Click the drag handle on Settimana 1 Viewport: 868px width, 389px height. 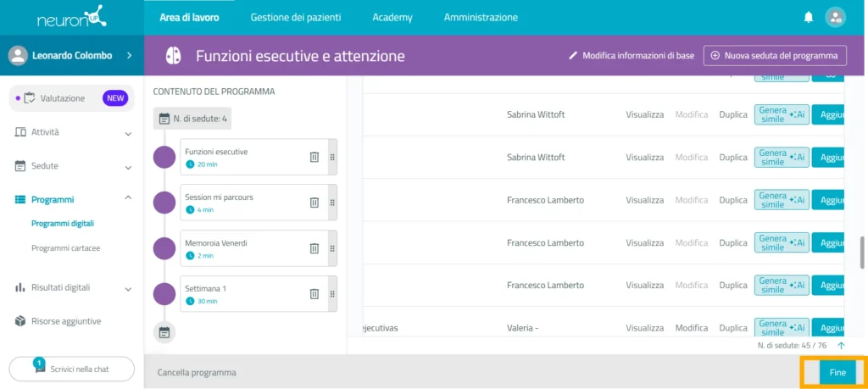coord(332,294)
